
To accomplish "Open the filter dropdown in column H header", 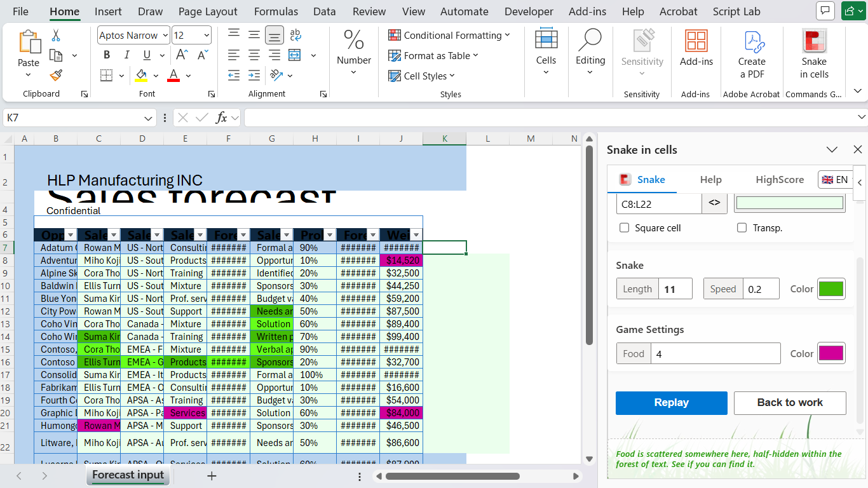I will tap(330, 235).
